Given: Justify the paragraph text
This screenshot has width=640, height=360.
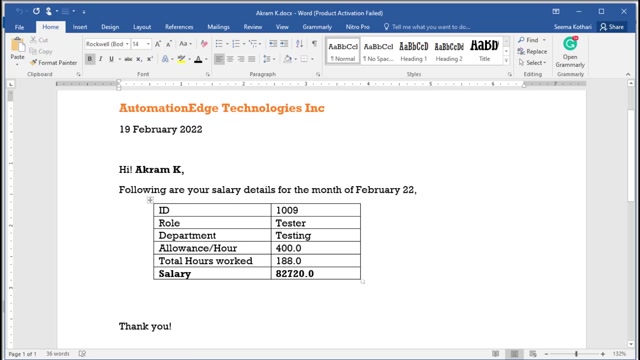Looking at the screenshot, I should 252,59.
